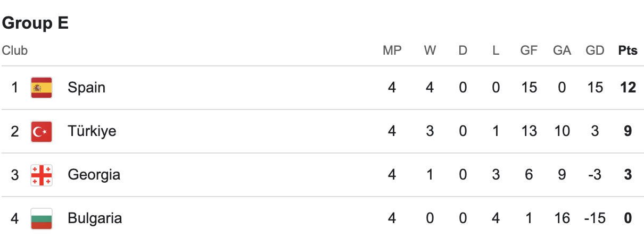Click Spain's 12 points value
Image resolution: width=644 pixels, height=238 pixels.
point(628,88)
